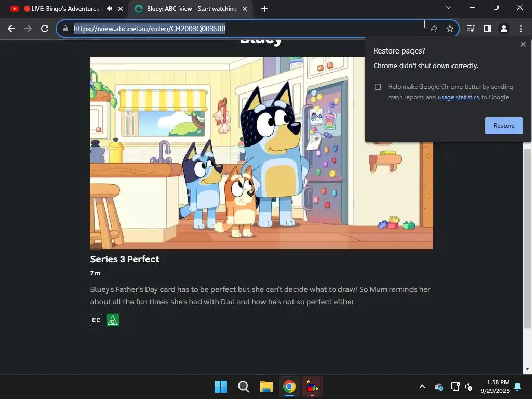The width and height of the screenshot is (532, 399).
Task: Click the Bluey episode video thumbnail
Action: click(261, 153)
